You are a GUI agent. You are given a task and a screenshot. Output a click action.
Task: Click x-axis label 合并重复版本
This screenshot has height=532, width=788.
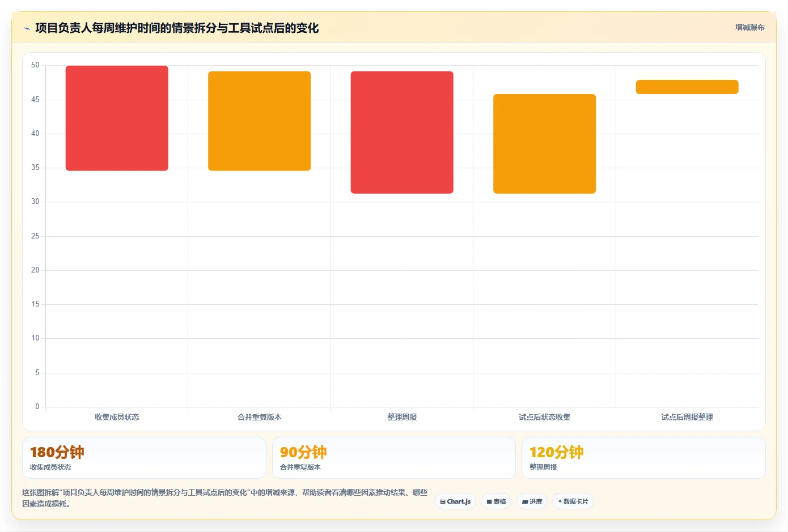260,417
